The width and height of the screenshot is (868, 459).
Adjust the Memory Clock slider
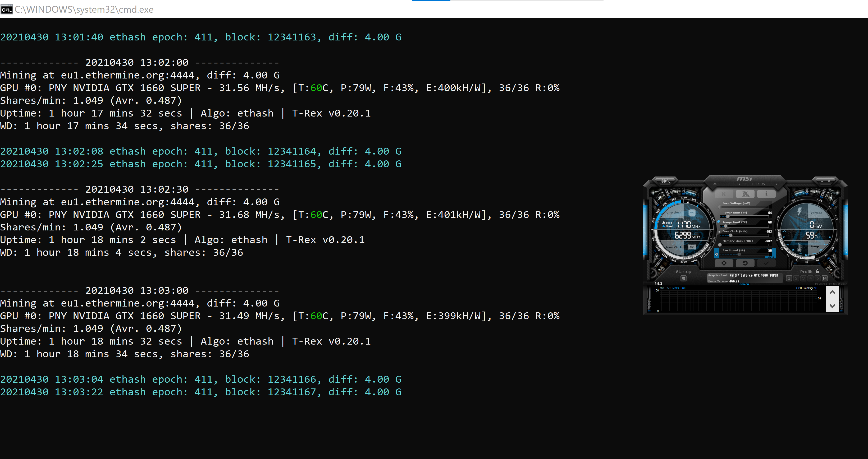click(x=744, y=245)
